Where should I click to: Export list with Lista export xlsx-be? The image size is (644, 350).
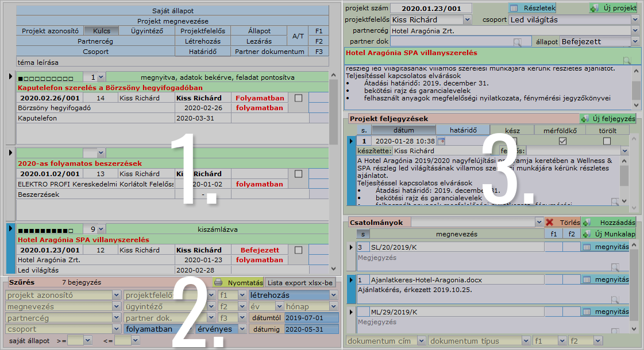point(300,282)
